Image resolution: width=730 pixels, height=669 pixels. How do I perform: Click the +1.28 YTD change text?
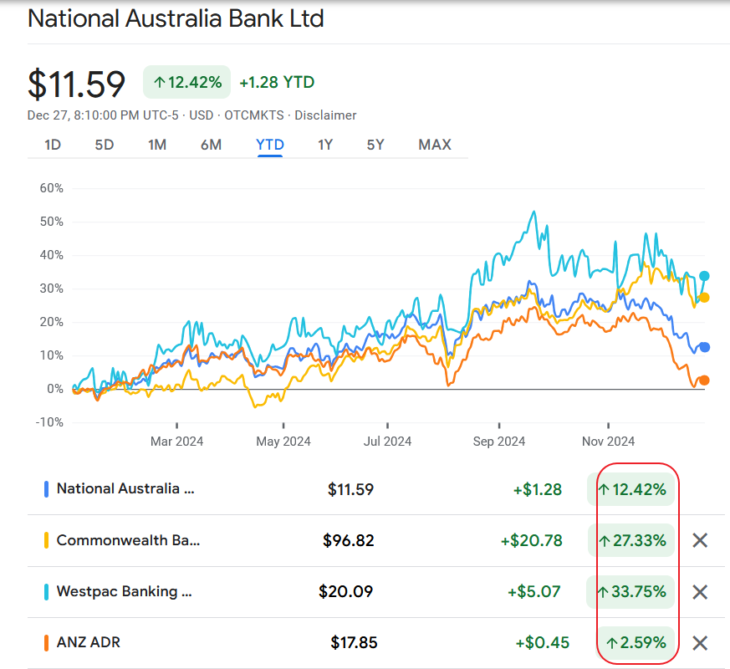277,82
